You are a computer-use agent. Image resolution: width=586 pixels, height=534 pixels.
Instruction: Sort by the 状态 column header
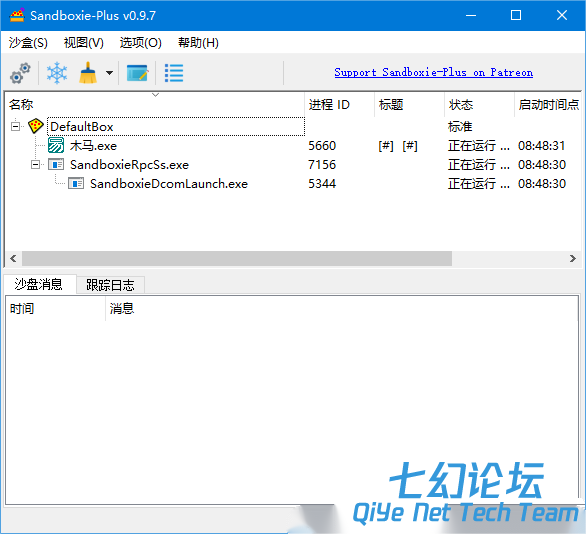479,105
